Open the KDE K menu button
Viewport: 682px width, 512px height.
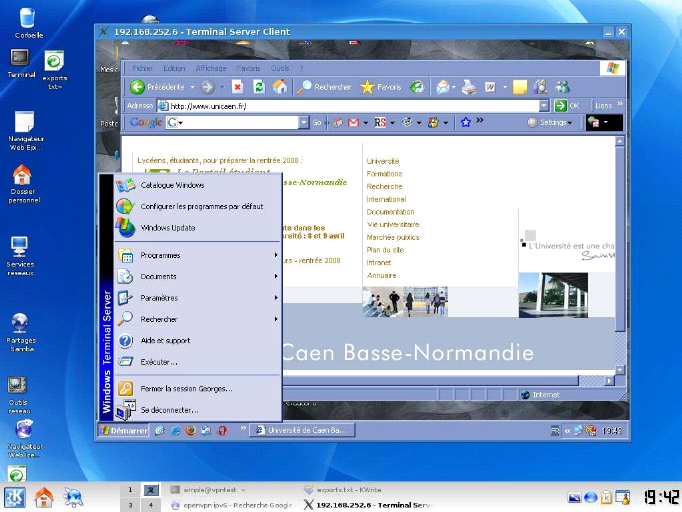15,497
